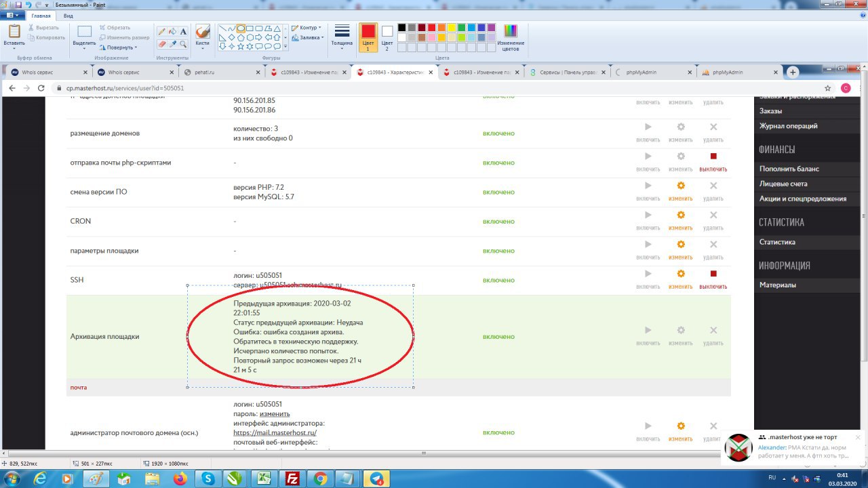Select the Text tool (letter A)

click(x=183, y=31)
